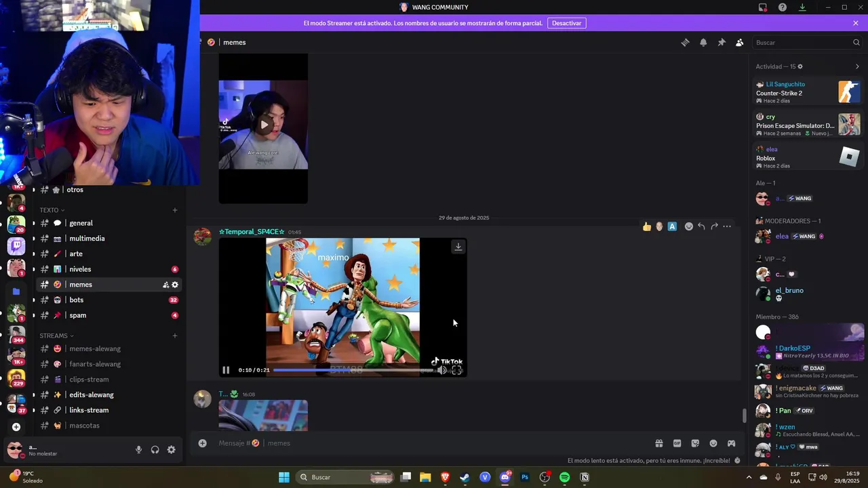868x488 pixels.
Task: Open the memes-alewang channel
Action: coord(108,348)
